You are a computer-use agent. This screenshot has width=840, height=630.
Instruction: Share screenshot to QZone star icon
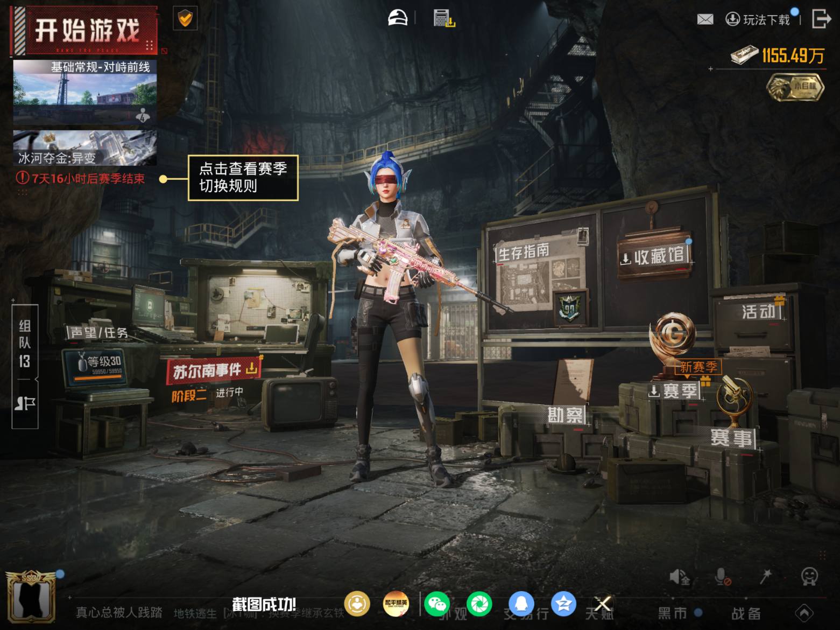(563, 604)
